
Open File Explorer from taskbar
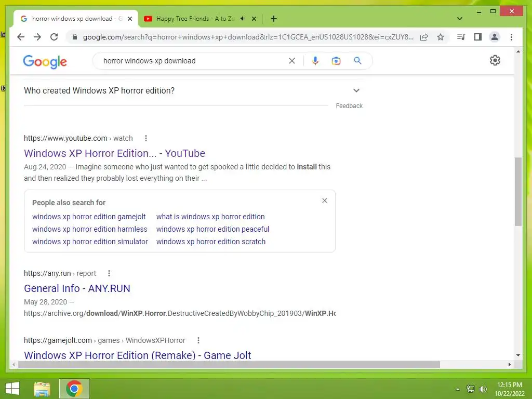42,389
